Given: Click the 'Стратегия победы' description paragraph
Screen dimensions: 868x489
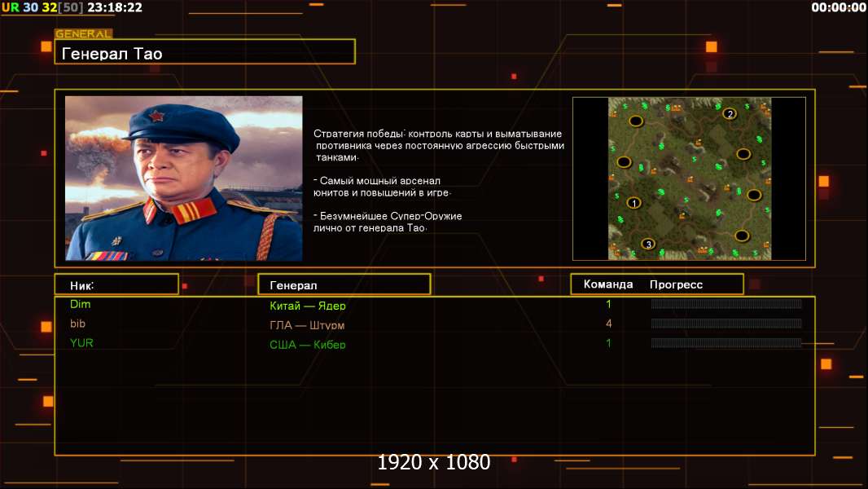Looking at the screenshot, I should point(438,145).
